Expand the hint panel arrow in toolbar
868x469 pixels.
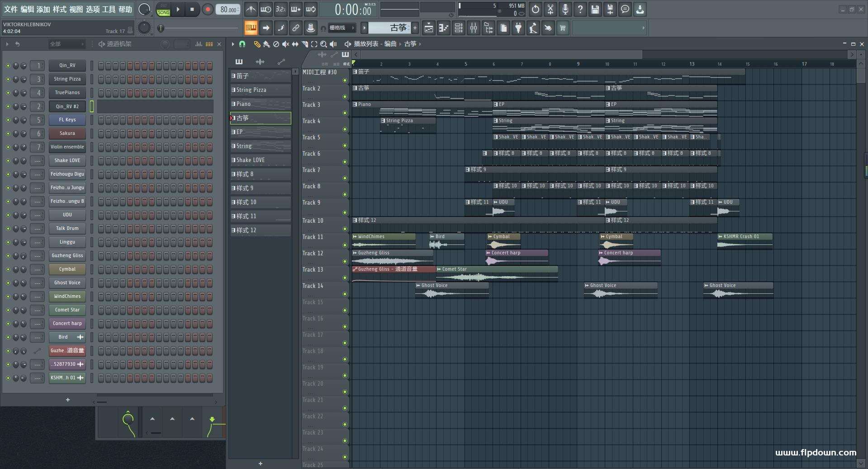(x=643, y=28)
